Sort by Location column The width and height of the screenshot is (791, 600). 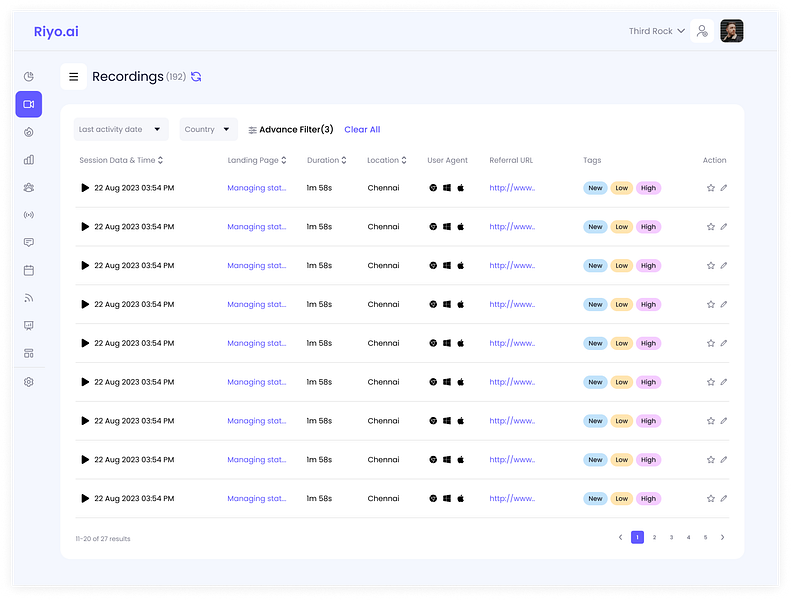(386, 160)
